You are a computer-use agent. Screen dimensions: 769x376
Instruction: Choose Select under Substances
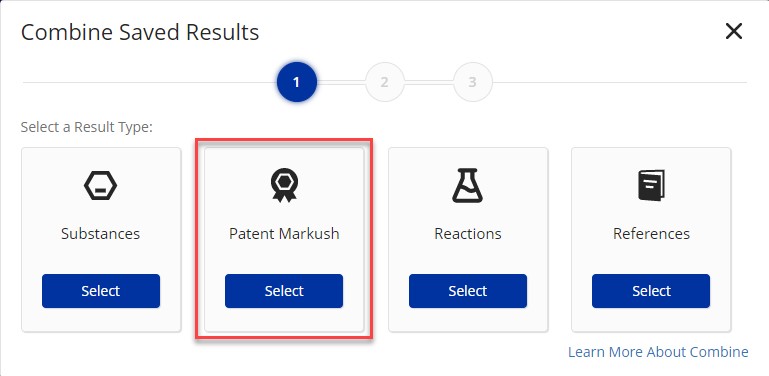[101, 291]
